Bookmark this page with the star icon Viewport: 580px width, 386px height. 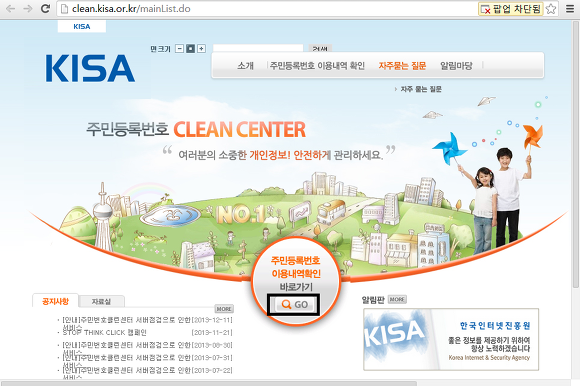pyautogui.click(x=551, y=9)
